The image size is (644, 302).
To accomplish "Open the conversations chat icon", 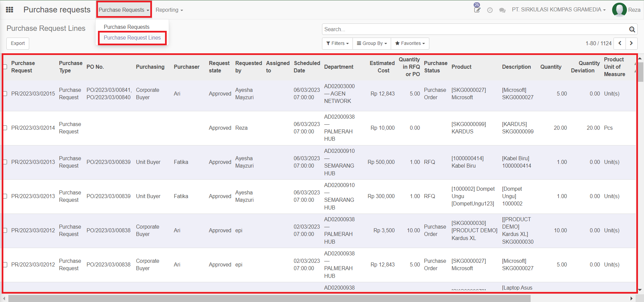I will point(502,10).
